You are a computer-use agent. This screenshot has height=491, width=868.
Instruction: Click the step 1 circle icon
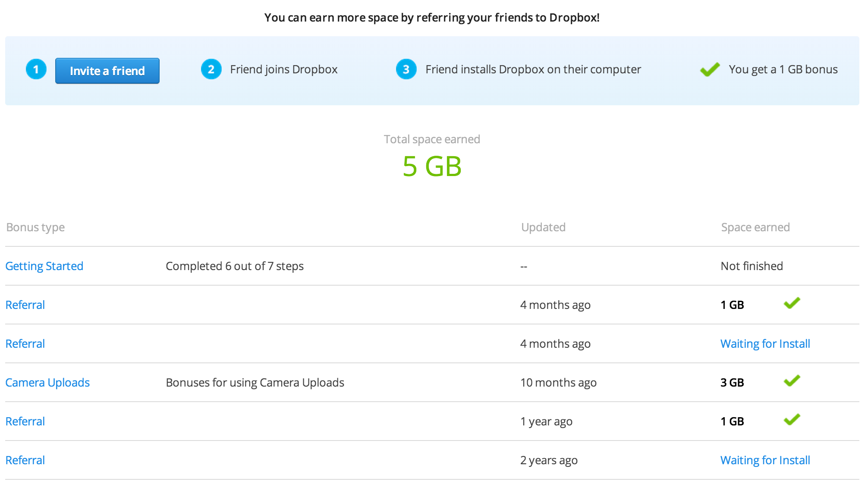click(x=36, y=69)
